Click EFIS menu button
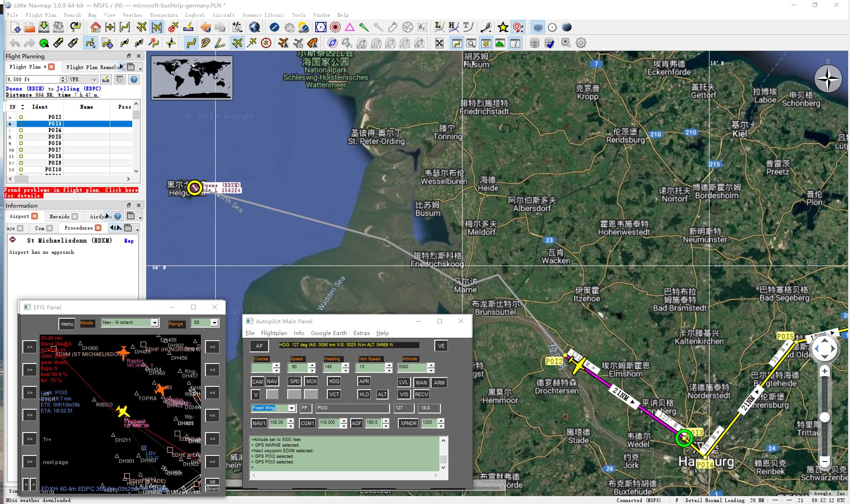This screenshot has width=850, height=504. (x=67, y=324)
